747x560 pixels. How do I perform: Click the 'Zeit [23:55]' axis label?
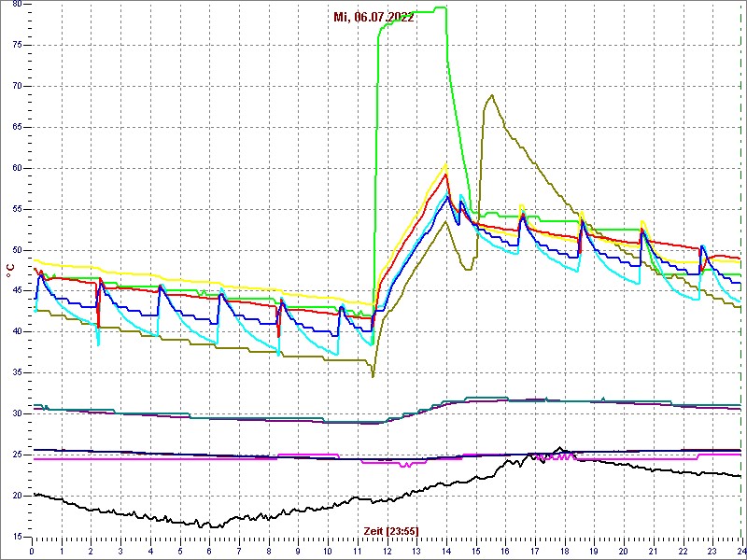(x=391, y=531)
